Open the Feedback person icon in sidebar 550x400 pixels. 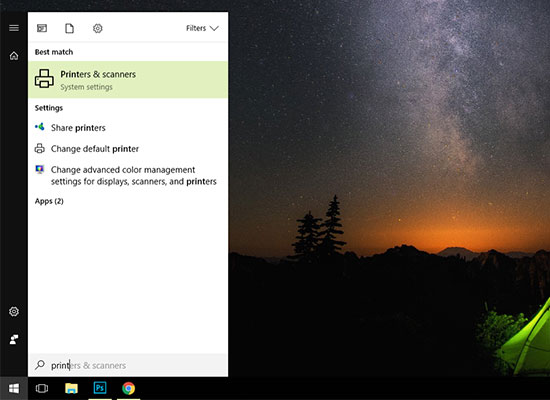coord(14,339)
